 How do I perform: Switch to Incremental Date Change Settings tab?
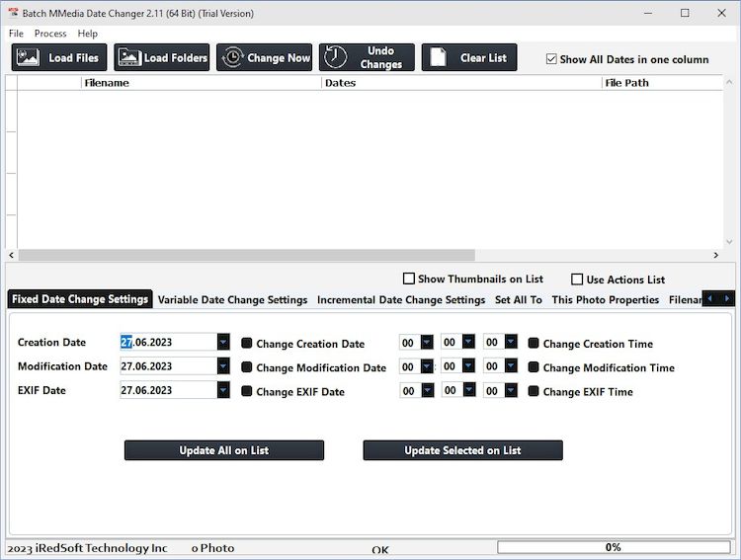pos(401,299)
